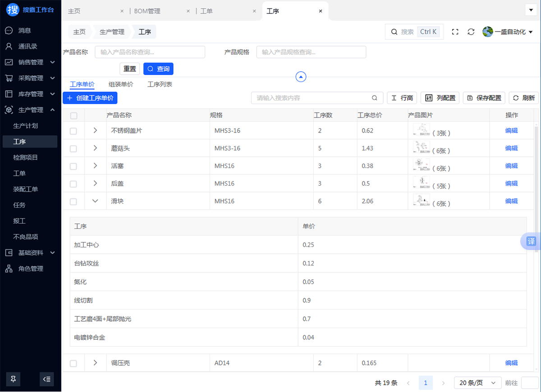
Task: Expand the 蘑菇头 row details
Action: tap(95, 148)
